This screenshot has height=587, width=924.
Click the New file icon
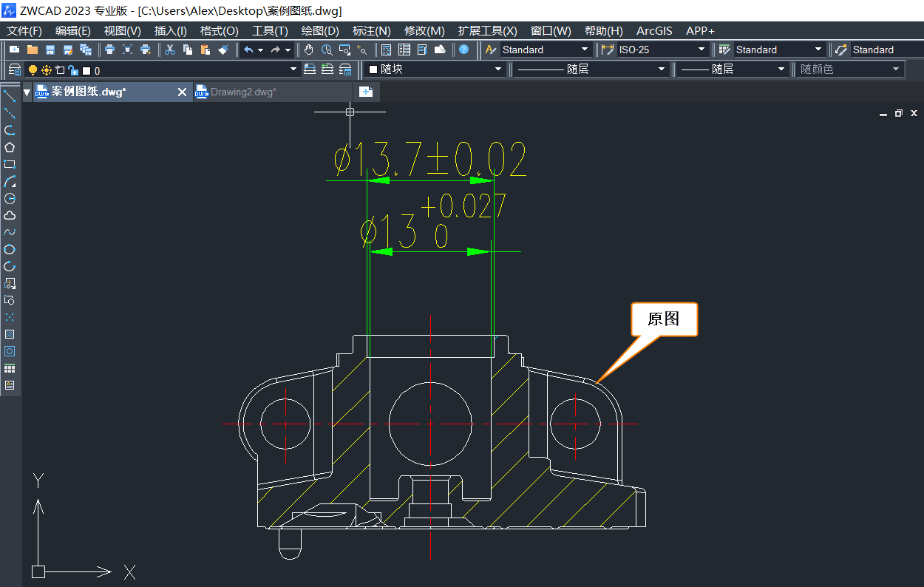coord(14,50)
